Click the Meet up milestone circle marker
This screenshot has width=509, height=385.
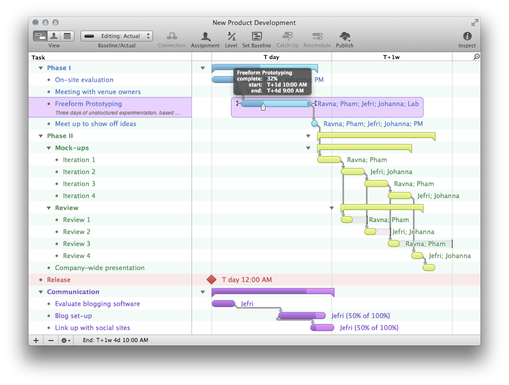coord(314,124)
